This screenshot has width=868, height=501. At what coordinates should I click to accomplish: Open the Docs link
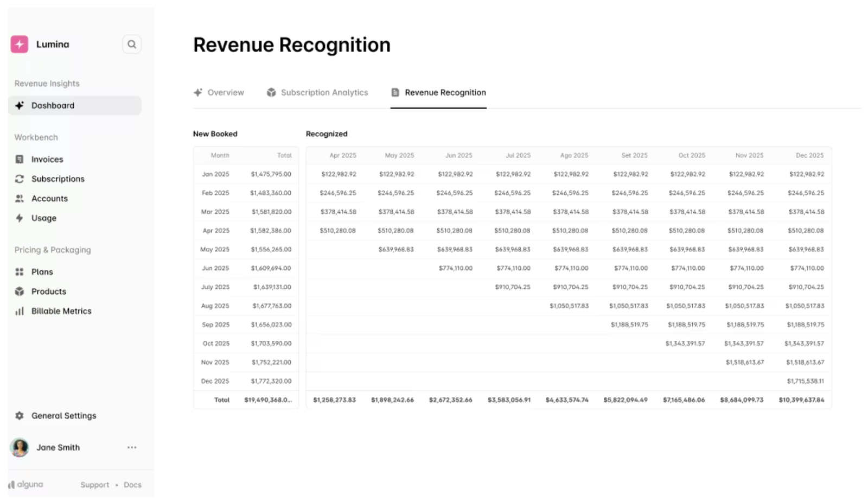pyautogui.click(x=133, y=485)
